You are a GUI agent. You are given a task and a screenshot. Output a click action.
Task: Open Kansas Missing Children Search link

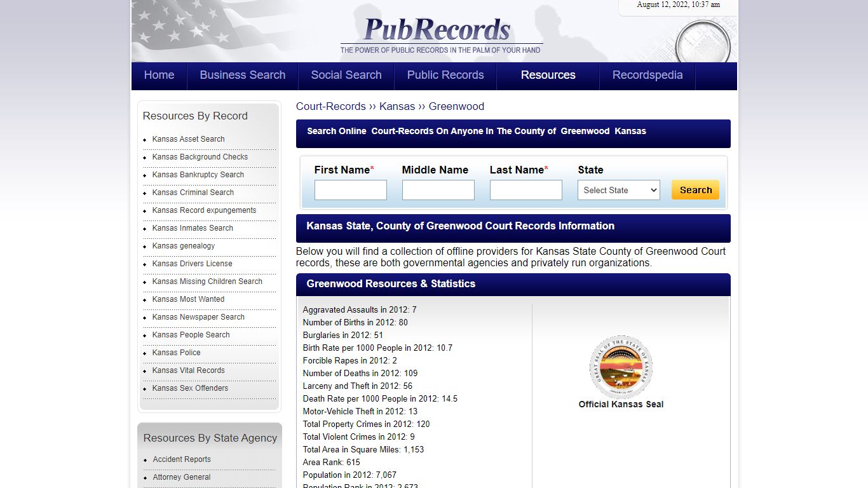click(x=207, y=281)
